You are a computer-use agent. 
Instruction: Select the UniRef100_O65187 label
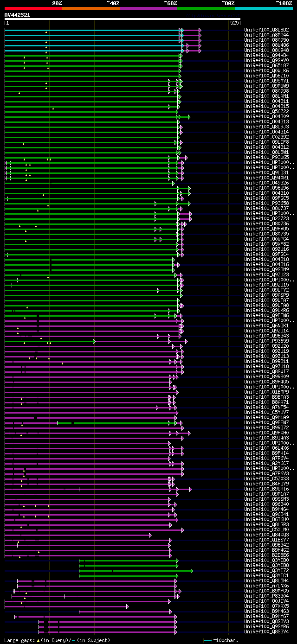[x=266, y=66]
